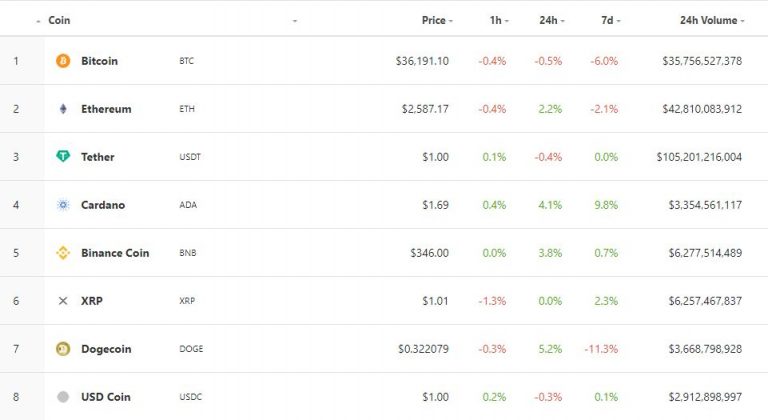Open the Bitcoin coin page link
Screen dimensions: 768x420
click(x=99, y=61)
